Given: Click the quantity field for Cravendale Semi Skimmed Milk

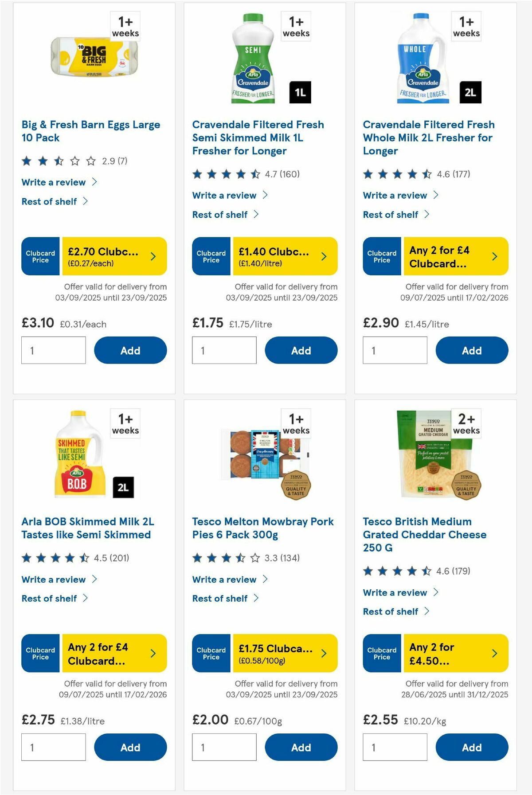Looking at the screenshot, I should 224,350.
